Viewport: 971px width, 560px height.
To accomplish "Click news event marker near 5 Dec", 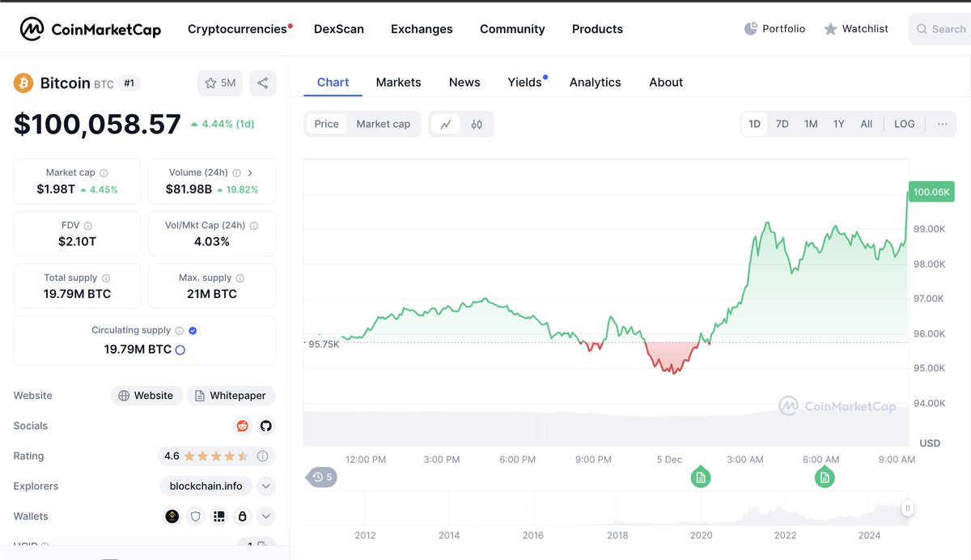I will [701, 477].
